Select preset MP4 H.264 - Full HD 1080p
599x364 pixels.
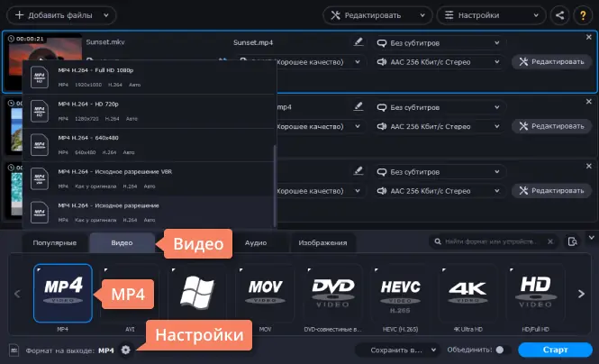pos(149,77)
